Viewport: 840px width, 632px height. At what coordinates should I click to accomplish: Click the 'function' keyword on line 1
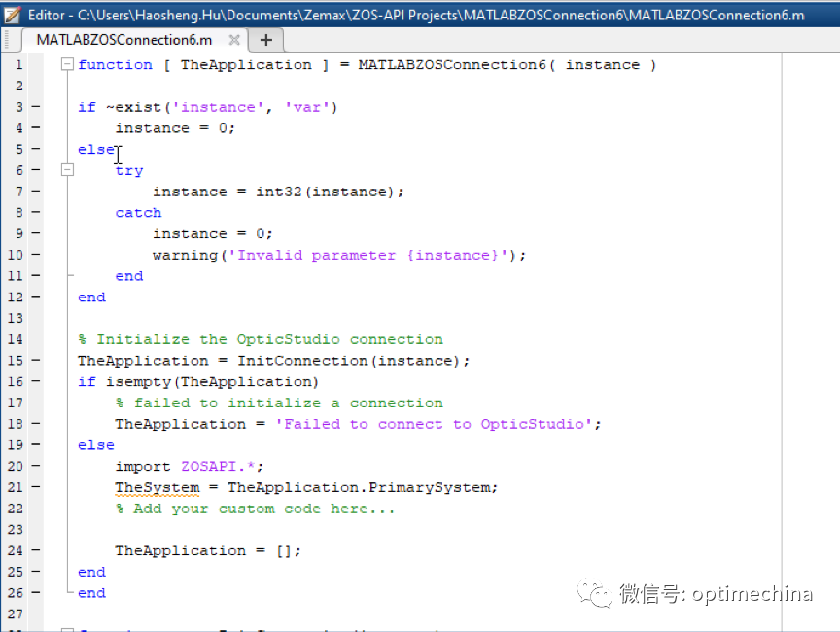(115, 65)
